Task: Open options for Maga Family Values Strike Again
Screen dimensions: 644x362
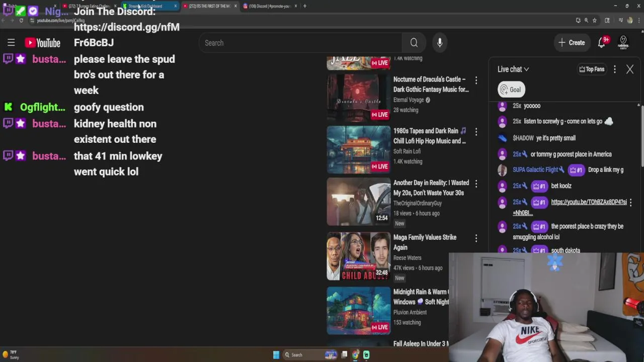Action: click(x=476, y=238)
